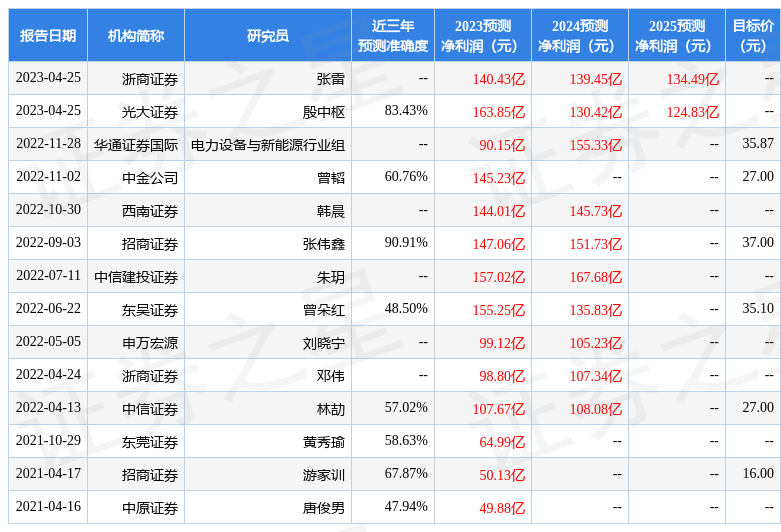Click the 2023预测净利润 column header
Viewport: 781px width, 532px height.
(483, 36)
